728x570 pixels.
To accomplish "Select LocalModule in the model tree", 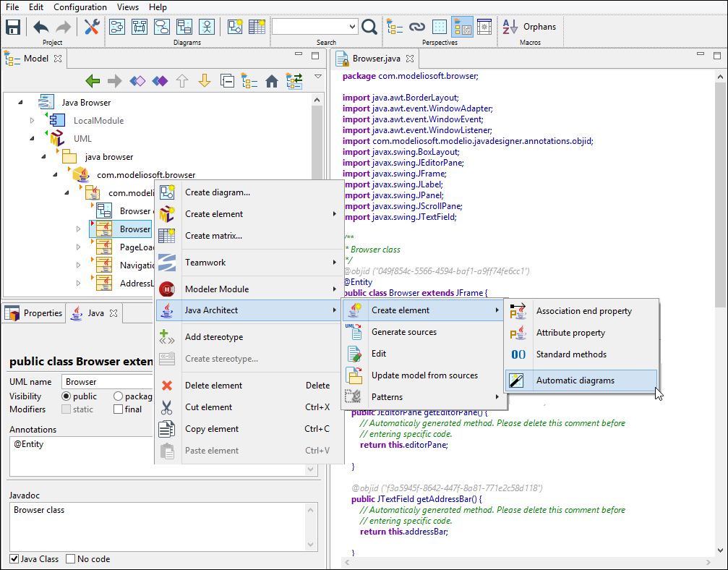I will tap(98, 121).
